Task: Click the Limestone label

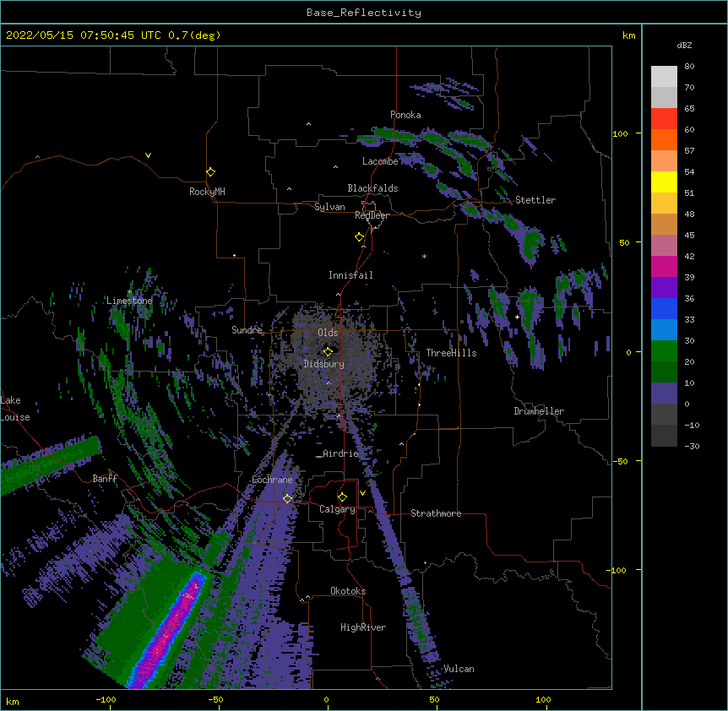Action: pyautogui.click(x=129, y=301)
